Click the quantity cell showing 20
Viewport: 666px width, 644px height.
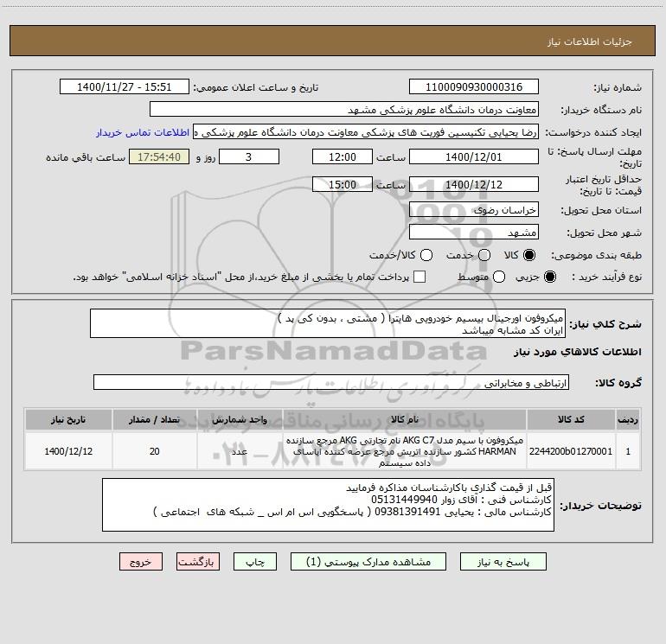155,451
